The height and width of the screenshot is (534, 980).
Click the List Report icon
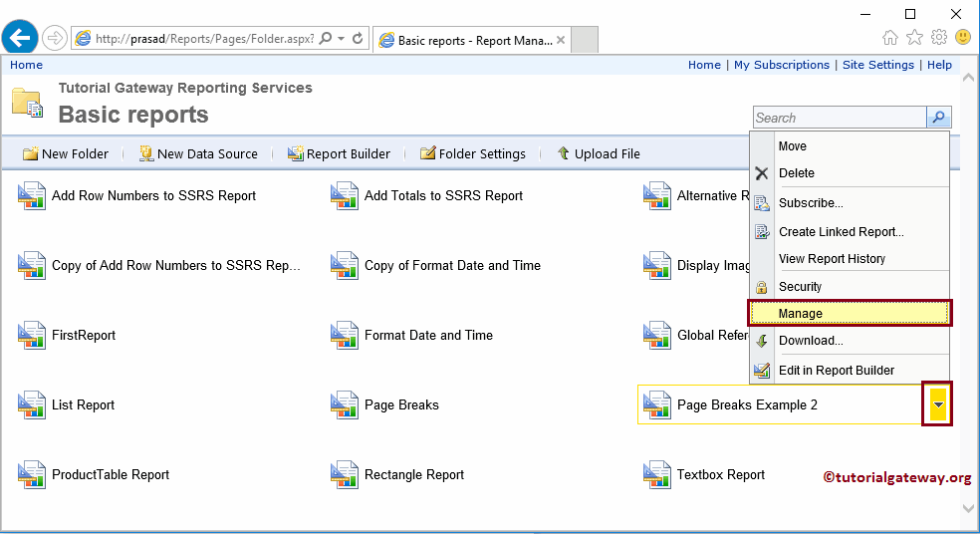coord(32,405)
